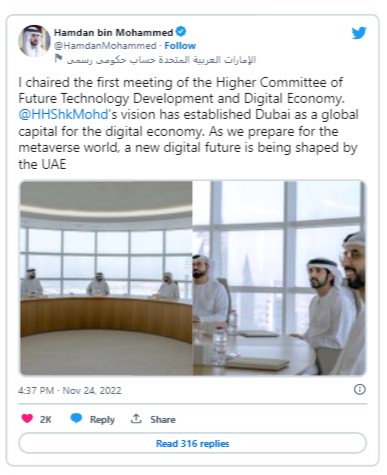This screenshot has width=387, height=475.
Task: Click the Share text label
Action: pos(163,419)
